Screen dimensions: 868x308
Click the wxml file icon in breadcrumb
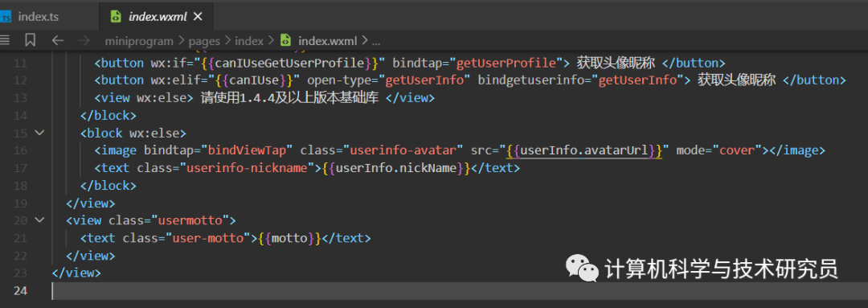pos(285,40)
